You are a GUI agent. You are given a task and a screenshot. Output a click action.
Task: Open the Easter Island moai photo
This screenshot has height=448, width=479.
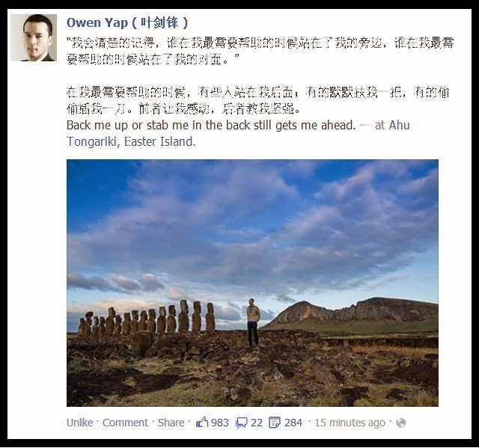pyautogui.click(x=252, y=283)
